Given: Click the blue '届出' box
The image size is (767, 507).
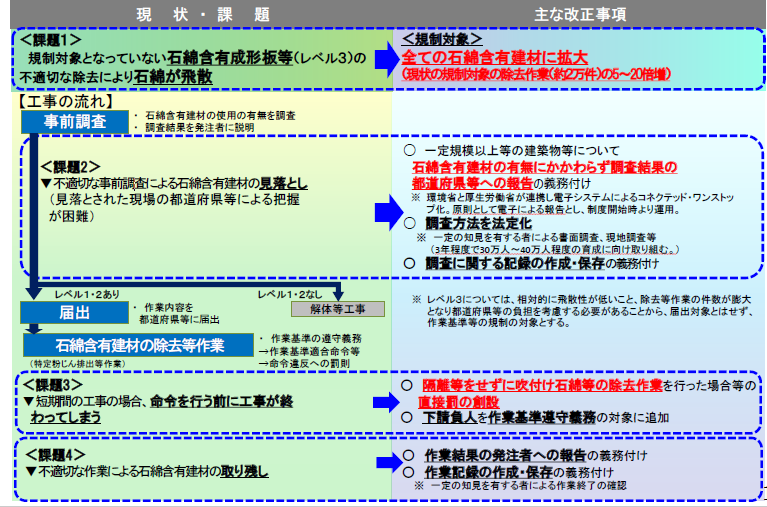Looking at the screenshot, I should click(74, 312).
